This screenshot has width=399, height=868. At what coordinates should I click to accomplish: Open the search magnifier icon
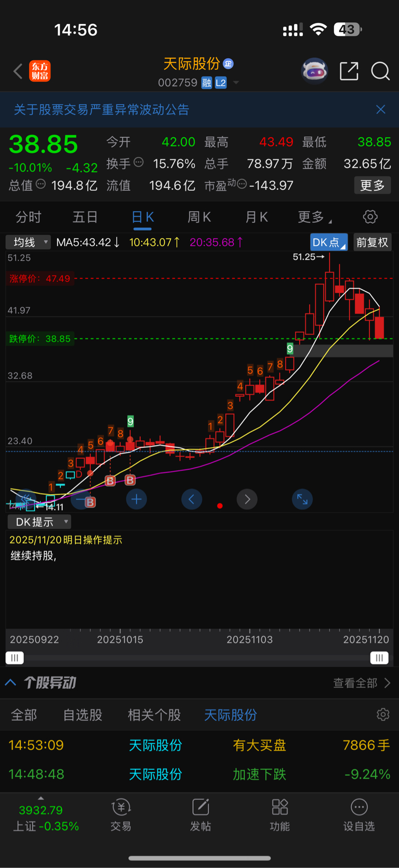coord(380,71)
